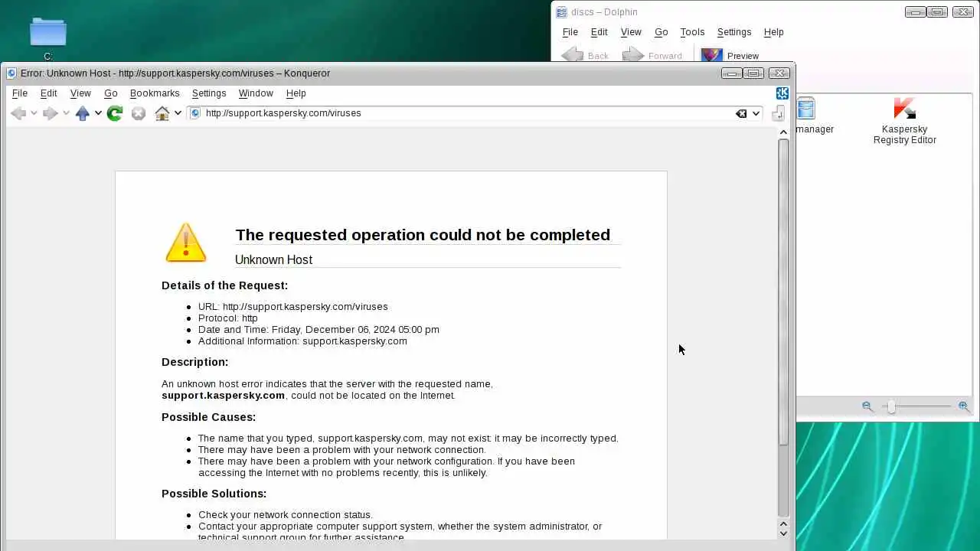The width and height of the screenshot is (980, 551).
Task: Minimize the Konqueror window
Action: (x=732, y=73)
